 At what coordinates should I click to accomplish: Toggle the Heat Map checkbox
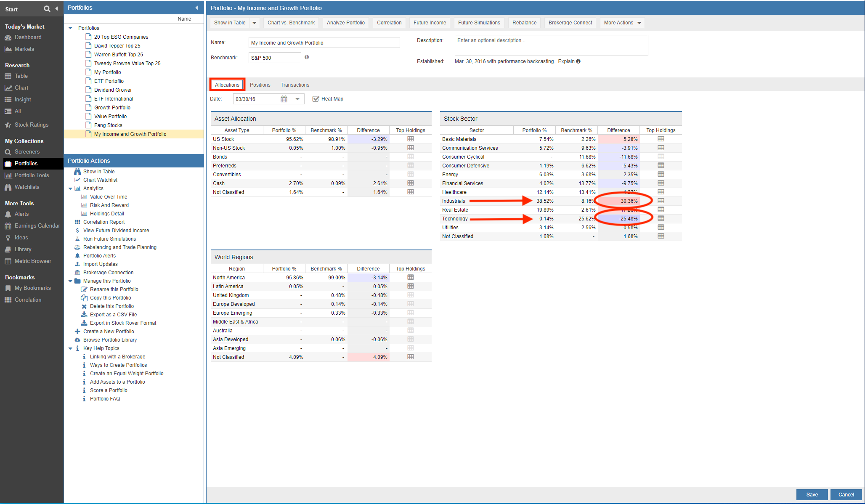click(x=316, y=99)
